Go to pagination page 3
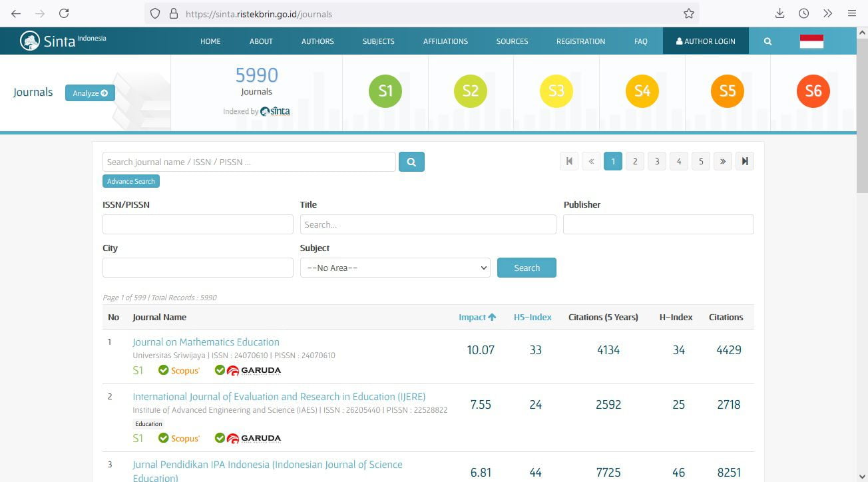Viewport: 868px width, 482px height. (657, 161)
